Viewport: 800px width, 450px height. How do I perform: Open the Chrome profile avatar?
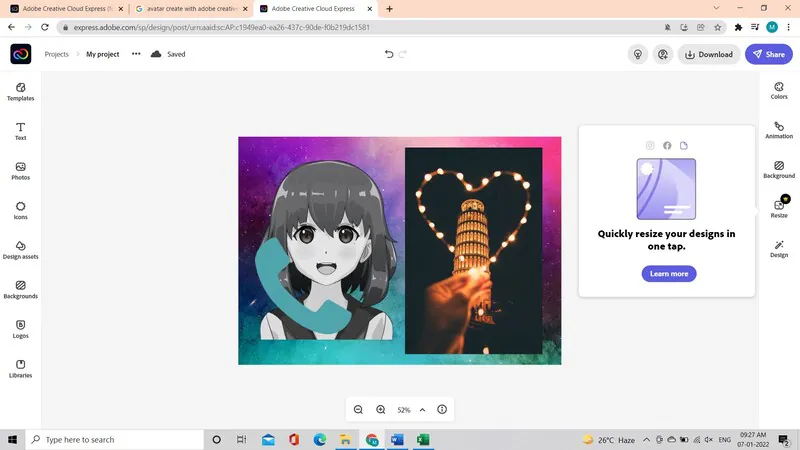pyautogui.click(x=771, y=27)
